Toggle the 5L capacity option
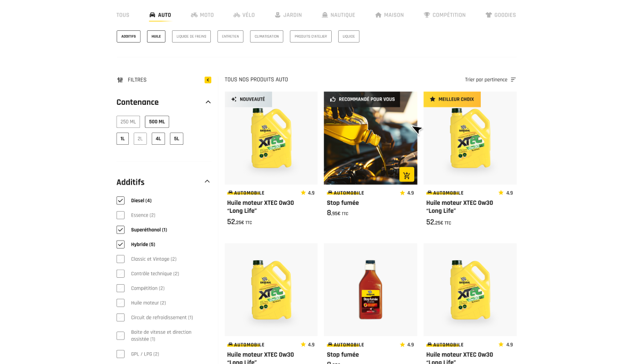This screenshot has width=631, height=364. coord(176,138)
